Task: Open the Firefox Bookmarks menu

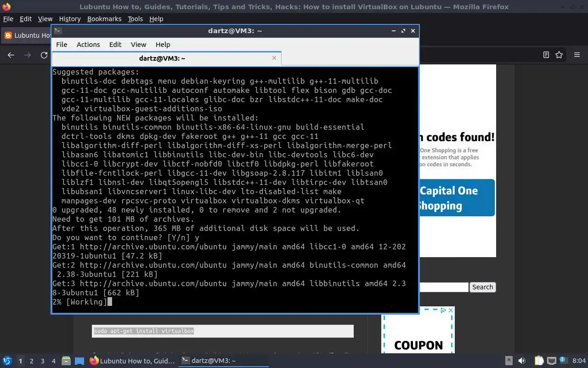Action: pos(104,19)
